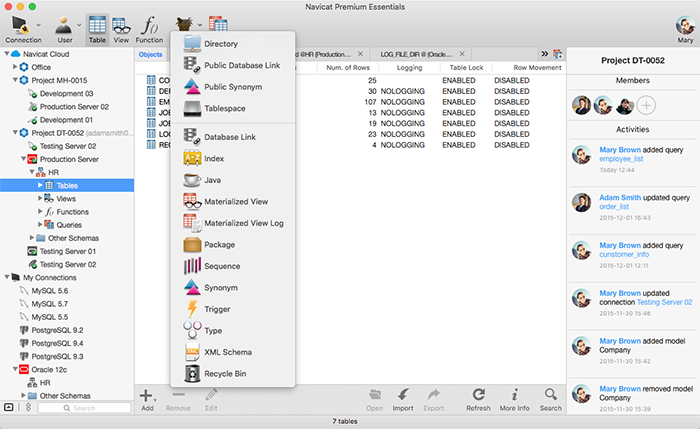Click the Search button in bottom toolbar
This screenshot has height=429, width=700.
pyautogui.click(x=550, y=400)
